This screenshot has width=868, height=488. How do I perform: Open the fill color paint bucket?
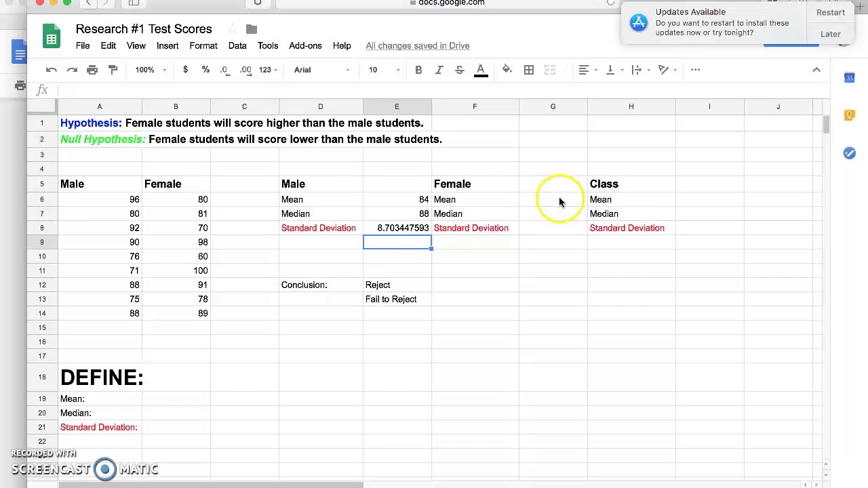pos(507,70)
